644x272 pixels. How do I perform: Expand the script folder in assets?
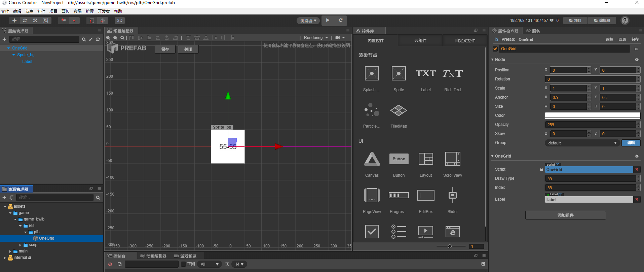(x=20, y=245)
